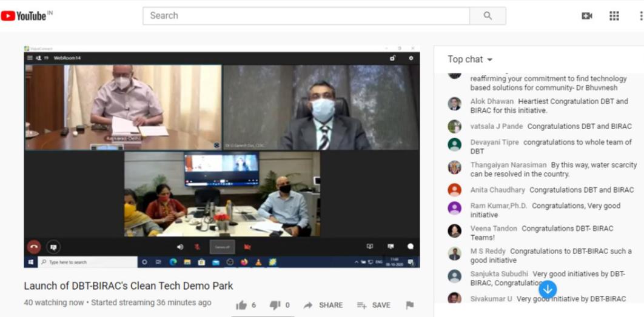Open Alok Dhawan's chat avatar
644x317 pixels.
454,104
